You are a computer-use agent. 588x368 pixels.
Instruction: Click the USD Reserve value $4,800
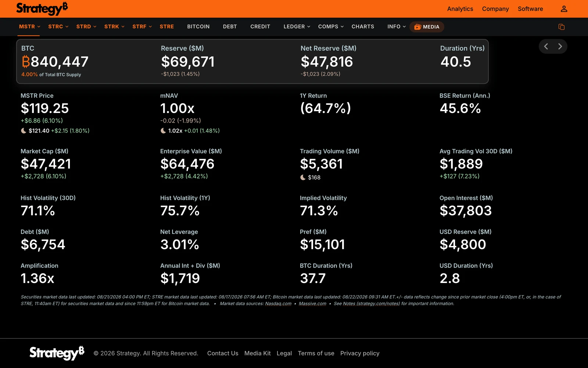pos(463,245)
